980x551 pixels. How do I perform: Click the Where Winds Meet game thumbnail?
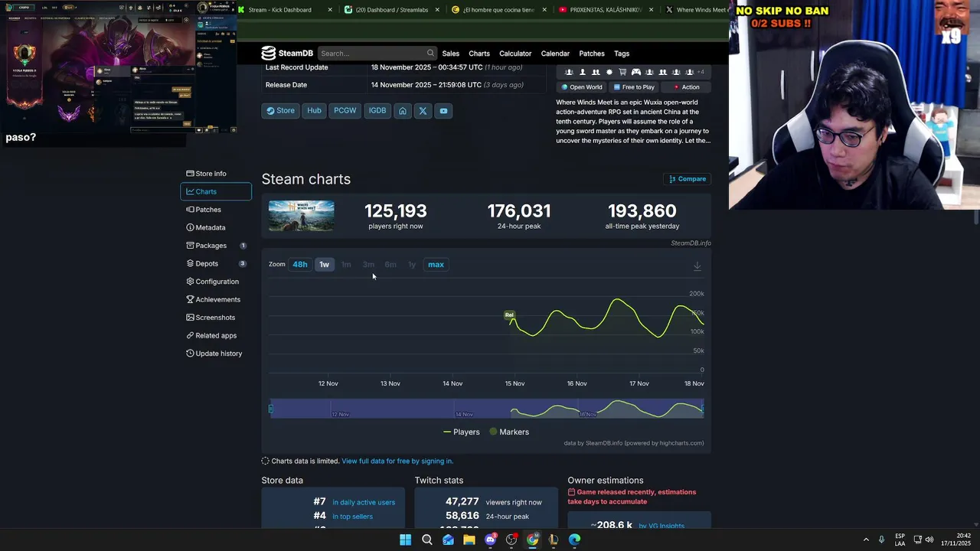(301, 216)
